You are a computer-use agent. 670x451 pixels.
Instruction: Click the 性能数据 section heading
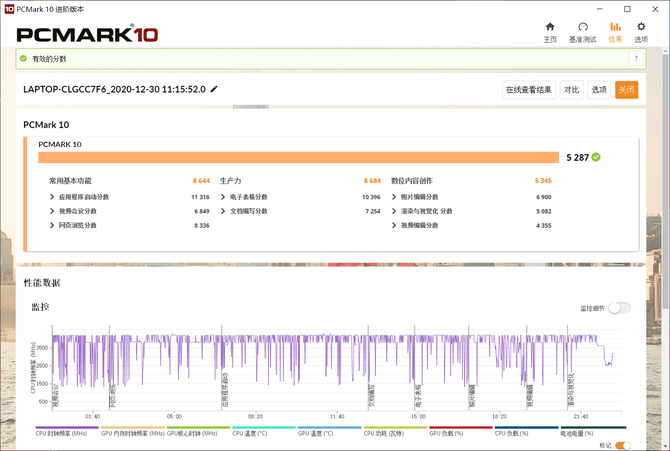(x=42, y=283)
